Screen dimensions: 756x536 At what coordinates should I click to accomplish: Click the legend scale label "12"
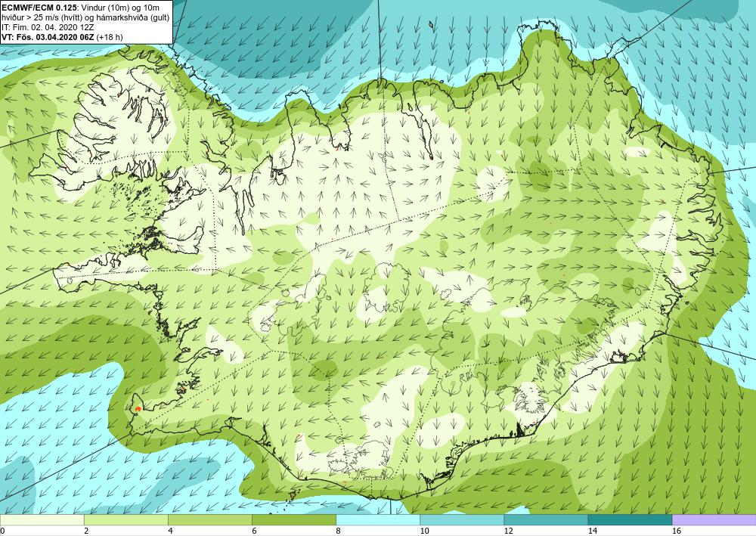(508, 531)
